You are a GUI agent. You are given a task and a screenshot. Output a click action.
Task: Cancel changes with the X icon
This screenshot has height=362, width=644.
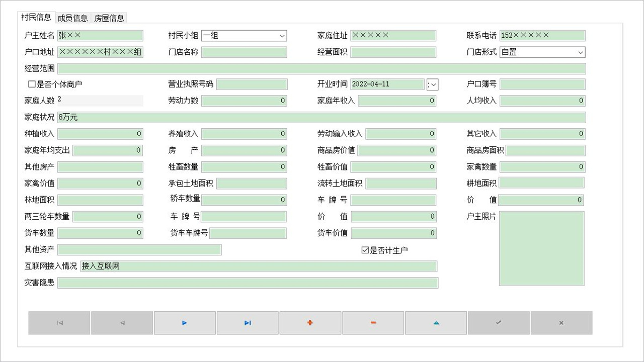click(x=561, y=323)
